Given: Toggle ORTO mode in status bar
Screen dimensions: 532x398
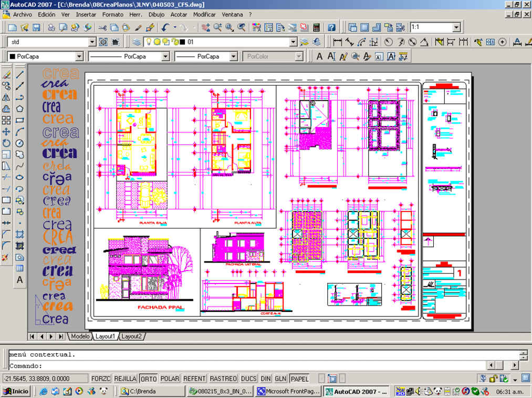Looking at the screenshot, I should tap(149, 379).
